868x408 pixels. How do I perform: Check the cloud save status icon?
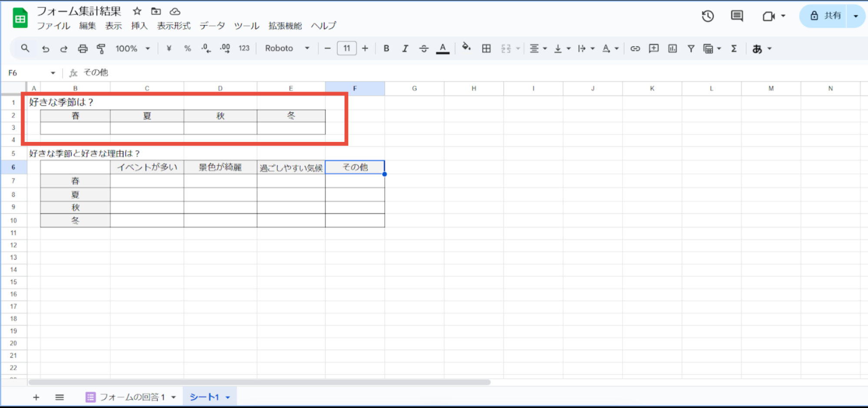175,11
